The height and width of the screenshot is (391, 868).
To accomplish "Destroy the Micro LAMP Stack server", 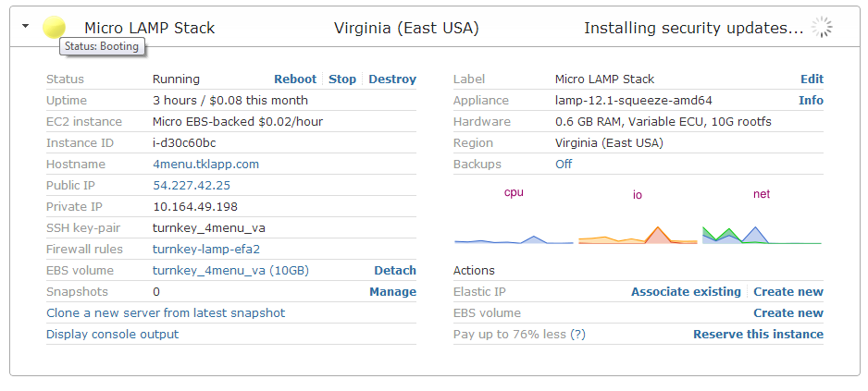I will pyautogui.click(x=392, y=79).
